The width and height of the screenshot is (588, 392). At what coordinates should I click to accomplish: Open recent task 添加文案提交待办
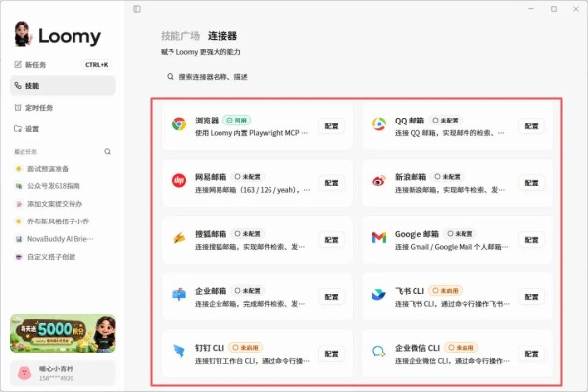63,204
